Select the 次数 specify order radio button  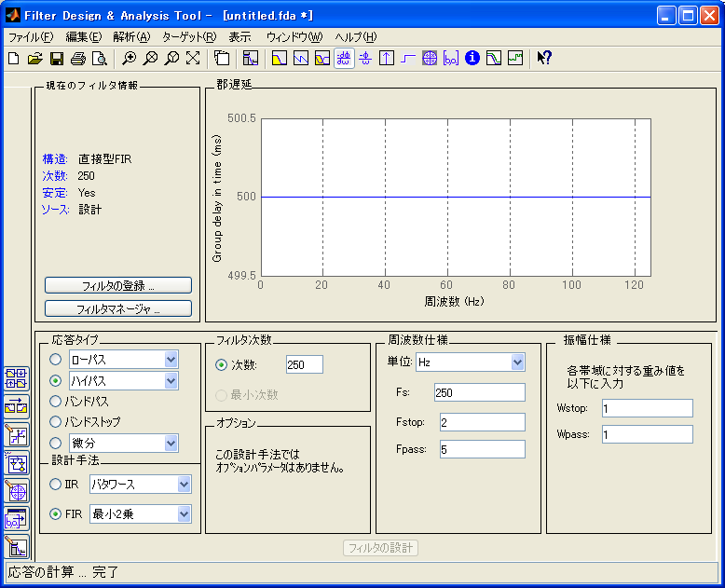coord(222,364)
